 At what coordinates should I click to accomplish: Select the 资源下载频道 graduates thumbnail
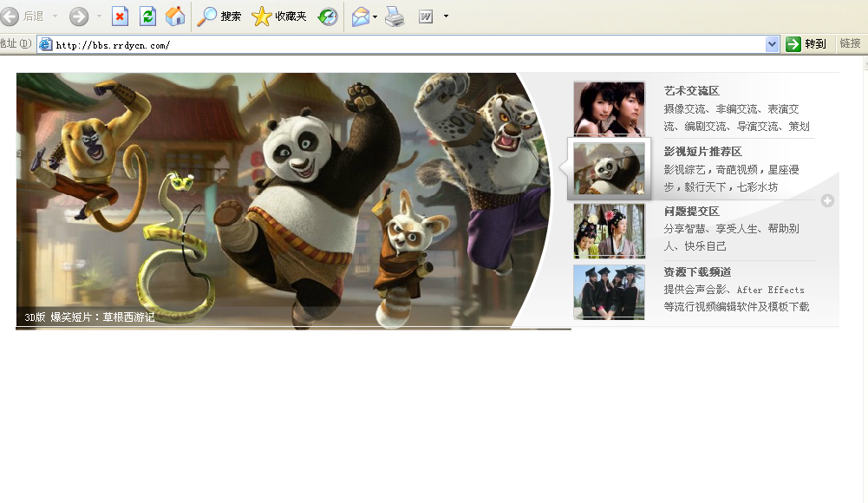pos(609,291)
